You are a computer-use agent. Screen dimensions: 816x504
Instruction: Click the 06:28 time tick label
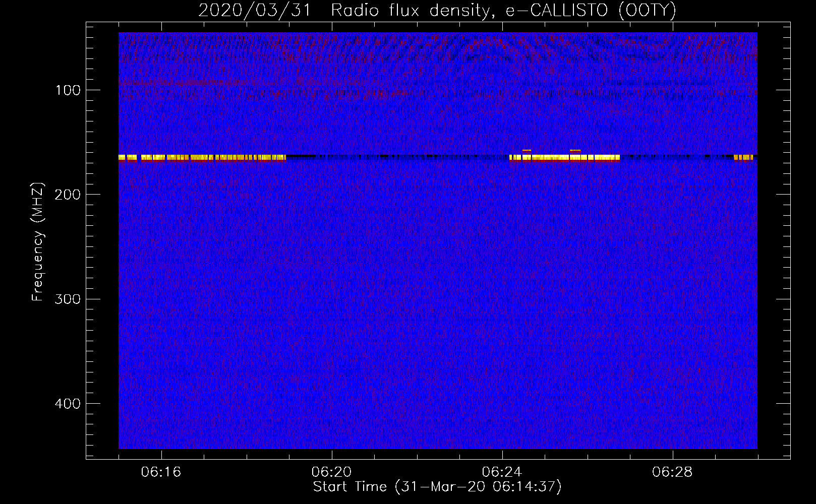672,472
